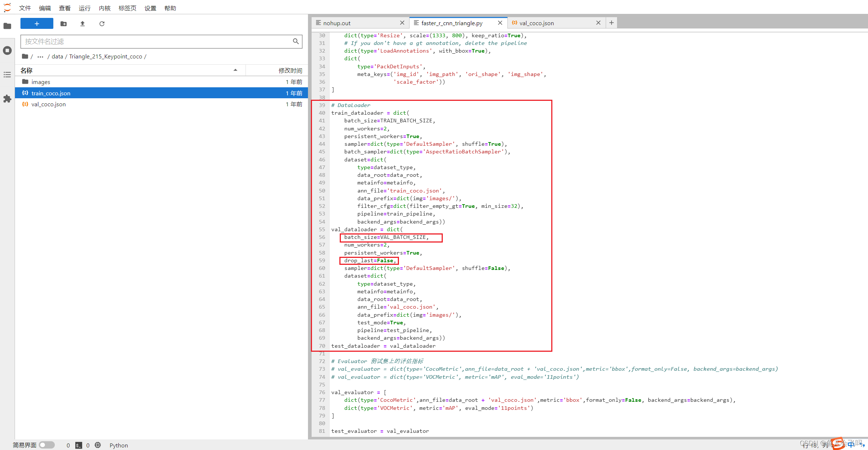Screen dimensions: 868x450
Task: Open the 内核 menu
Action: [x=104, y=8]
